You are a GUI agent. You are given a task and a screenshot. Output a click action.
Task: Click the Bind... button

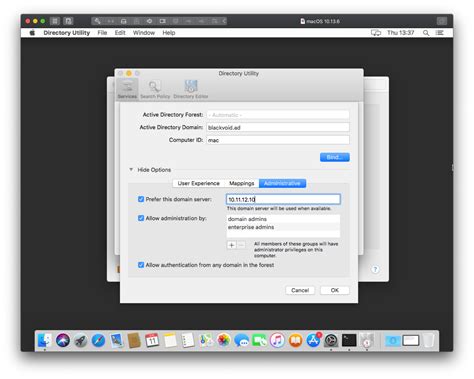[335, 157]
